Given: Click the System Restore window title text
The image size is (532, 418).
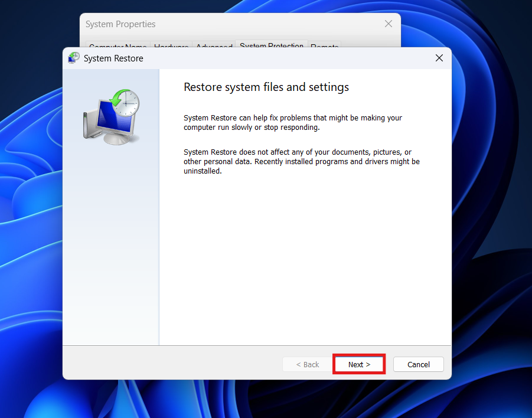Looking at the screenshot, I should click(113, 58).
